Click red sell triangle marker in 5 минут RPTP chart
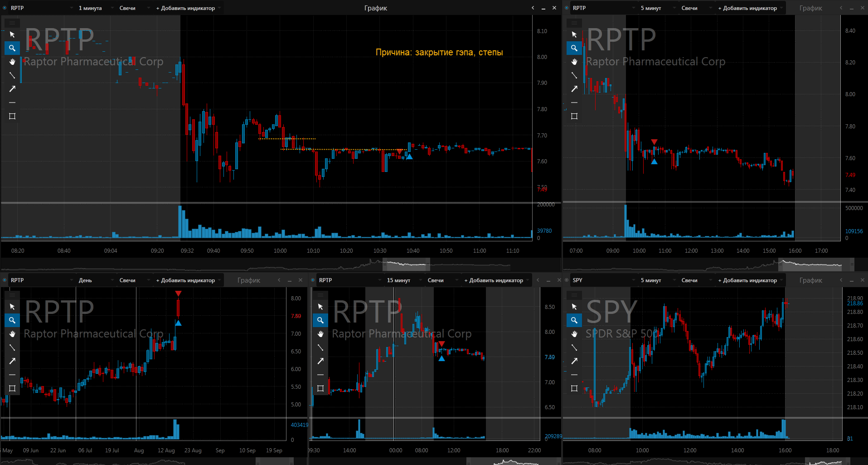This screenshot has height=465, width=868. click(654, 142)
